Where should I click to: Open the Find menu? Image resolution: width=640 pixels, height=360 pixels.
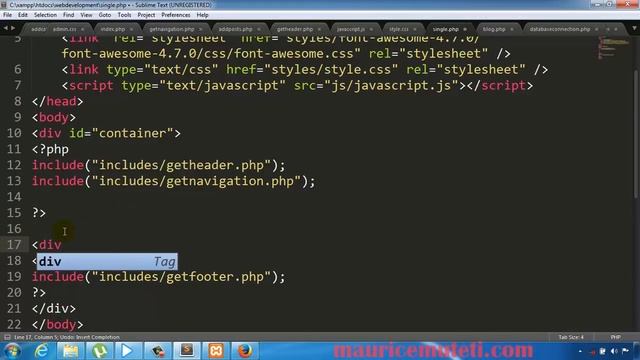click(x=68, y=15)
